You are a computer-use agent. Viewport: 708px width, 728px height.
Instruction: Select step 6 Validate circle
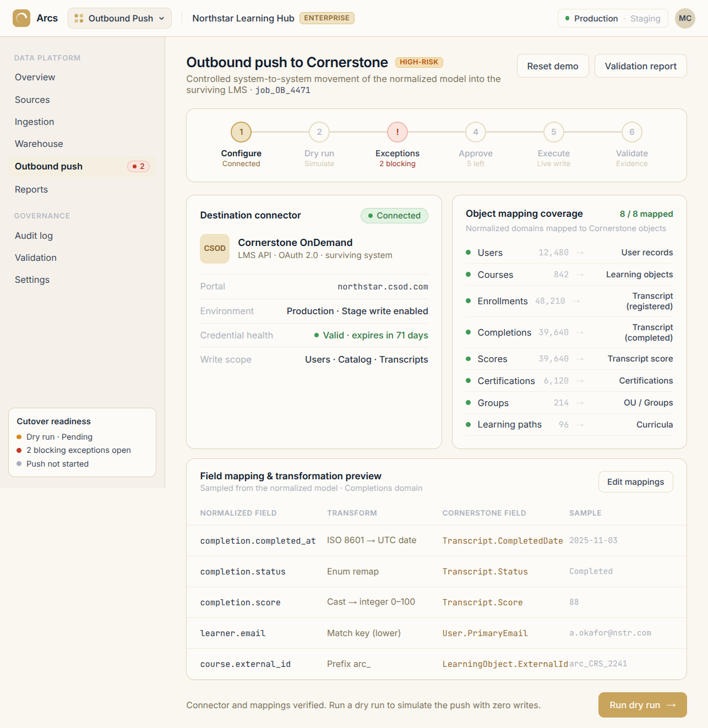(x=632, y=132)
